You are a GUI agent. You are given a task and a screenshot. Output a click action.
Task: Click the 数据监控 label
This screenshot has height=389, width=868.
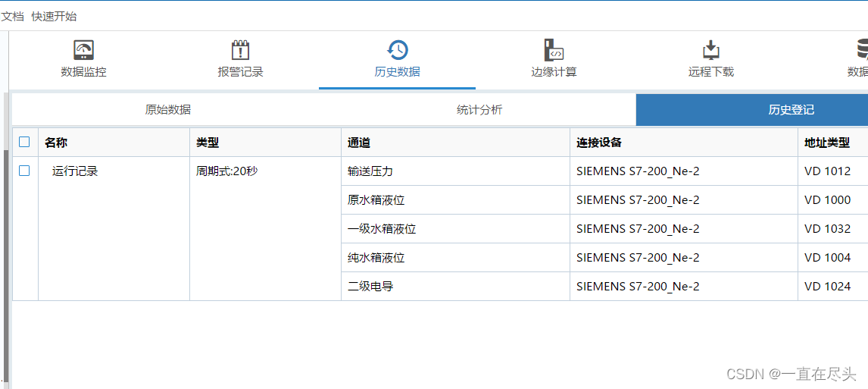(83, 72)
